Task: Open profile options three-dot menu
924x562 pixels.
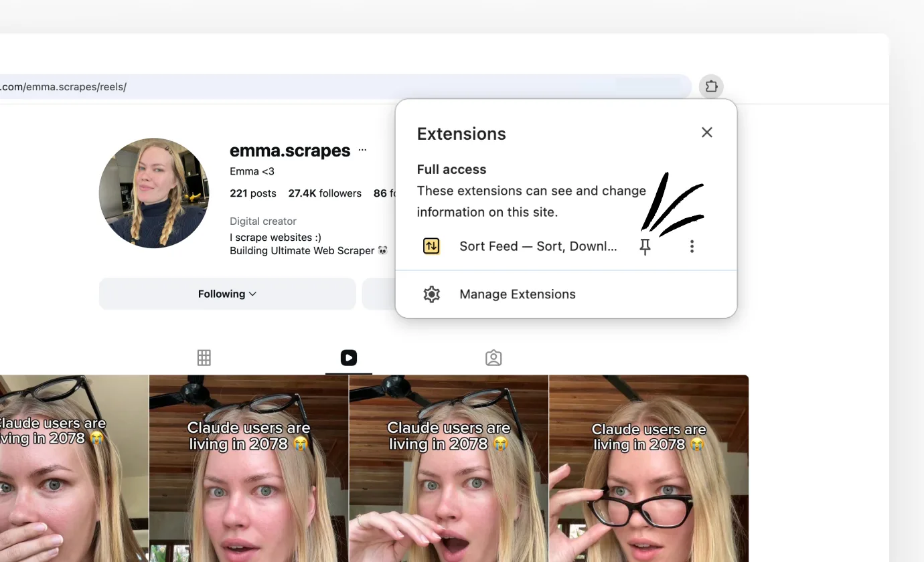Action: (362, 151)
